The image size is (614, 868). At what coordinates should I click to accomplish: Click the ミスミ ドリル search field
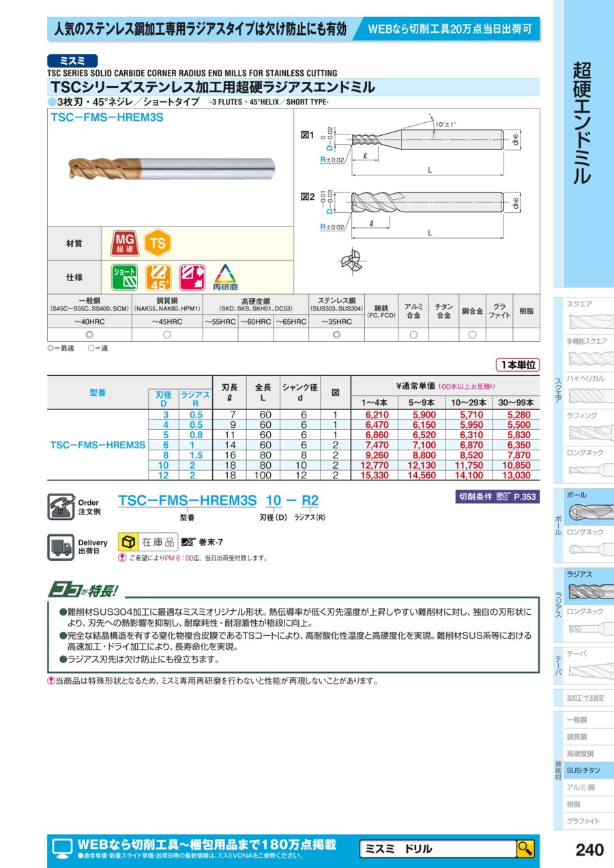(x=437, y=849)
